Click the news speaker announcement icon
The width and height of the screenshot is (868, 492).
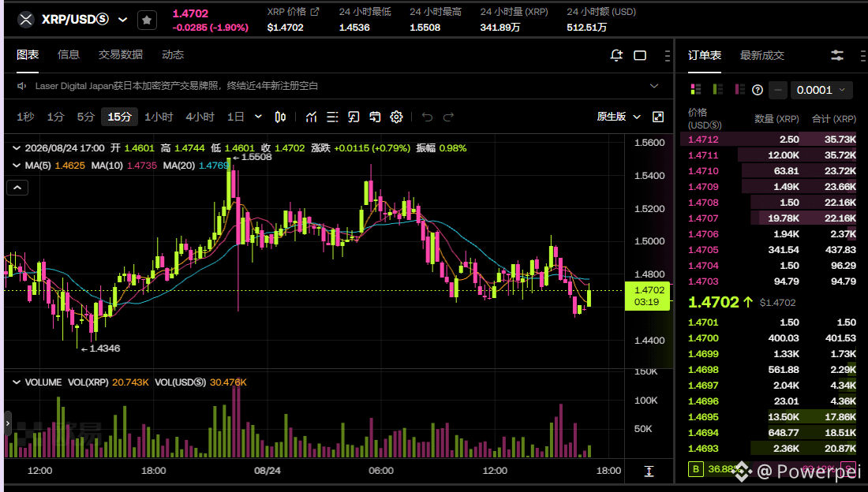click(x=21, y=86)
